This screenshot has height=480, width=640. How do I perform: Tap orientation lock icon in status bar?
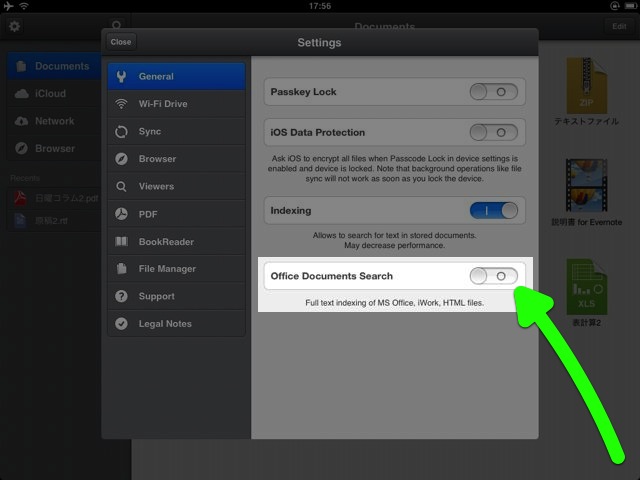(614, 6)
